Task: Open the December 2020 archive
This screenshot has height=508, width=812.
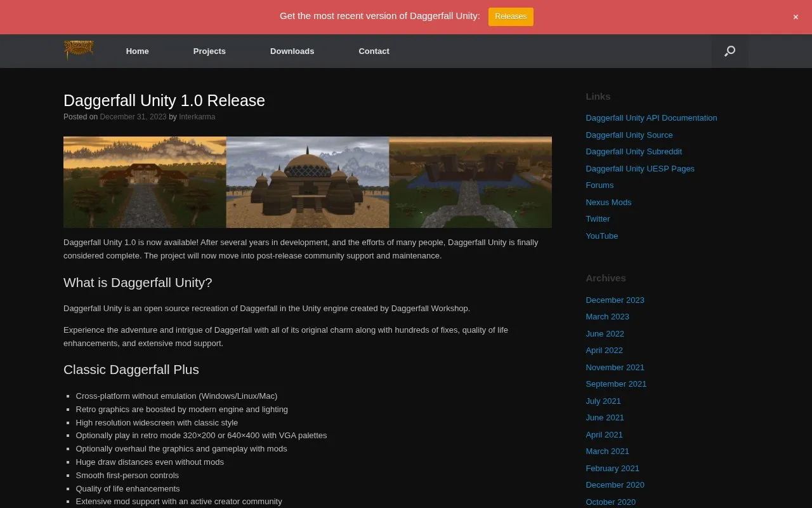Action: tap(615, 485)
